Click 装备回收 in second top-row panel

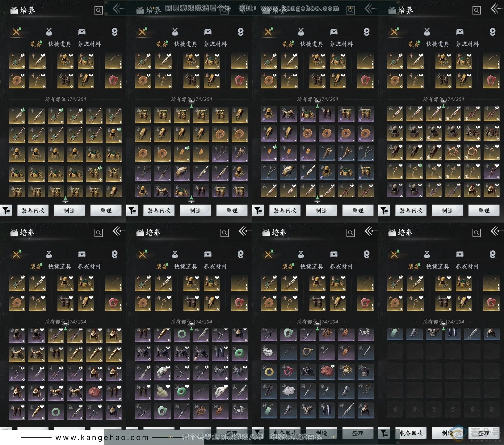click(x=159, y=210)
